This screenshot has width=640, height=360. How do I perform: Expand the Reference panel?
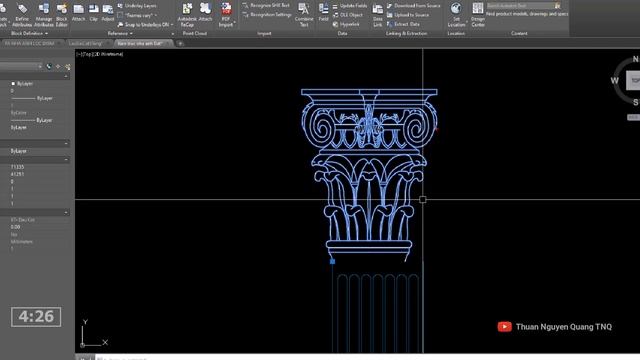120,33
